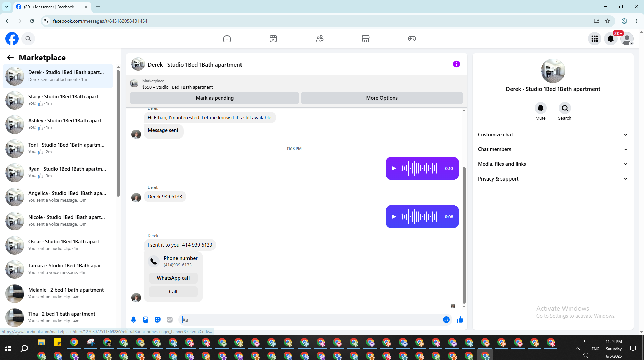Click the Call button for phone number

[x=173, y=292]
